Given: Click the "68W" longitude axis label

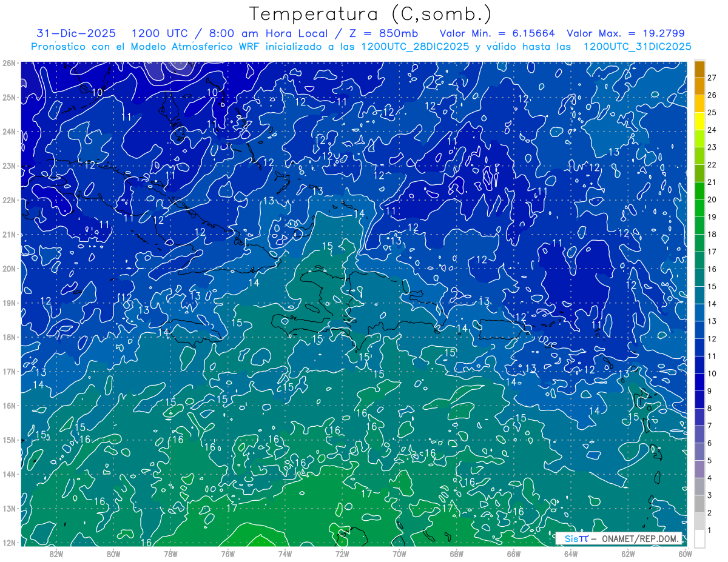Looking at the screenshot, I should [457, 554].
